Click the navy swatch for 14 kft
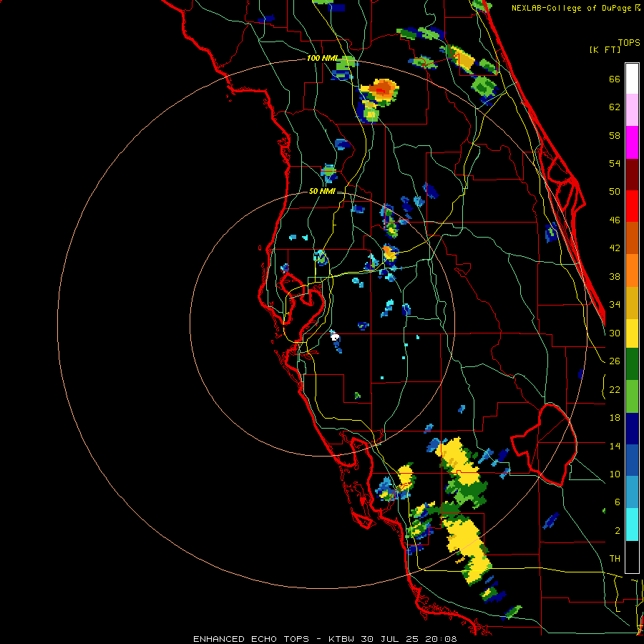644x644 pixels. (x=632, y=429)
